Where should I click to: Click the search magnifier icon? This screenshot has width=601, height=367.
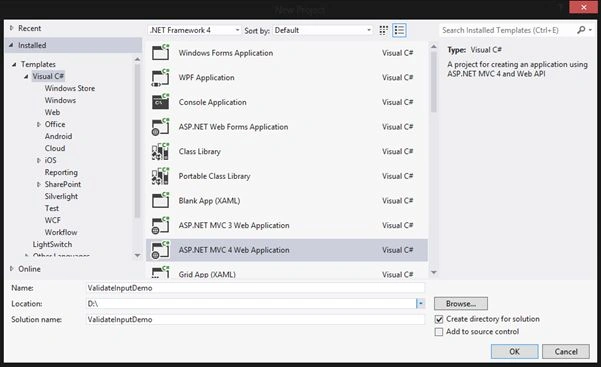(581, 30)
